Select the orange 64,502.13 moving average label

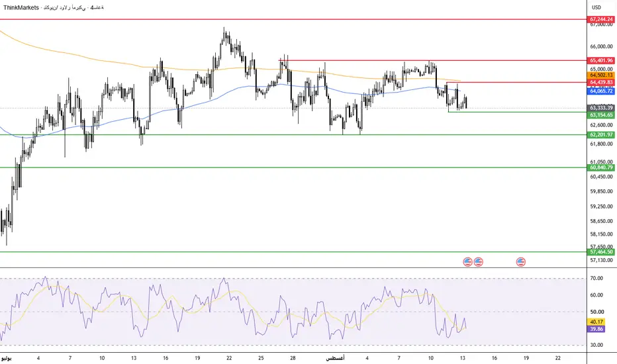click(x=602, y=75)
